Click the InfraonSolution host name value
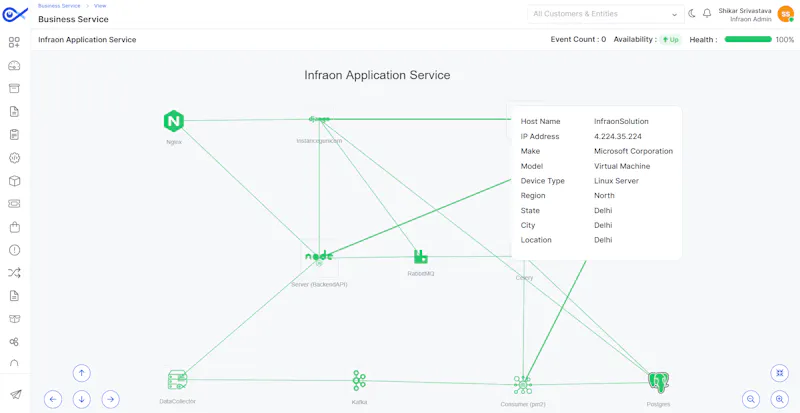 [621, 122]
